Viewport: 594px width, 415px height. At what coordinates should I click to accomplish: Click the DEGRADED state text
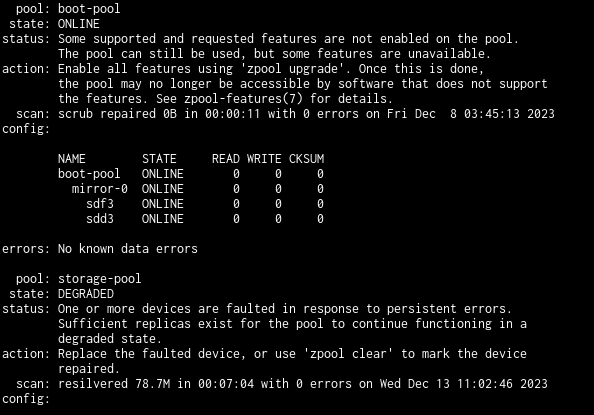pos(86,294)
